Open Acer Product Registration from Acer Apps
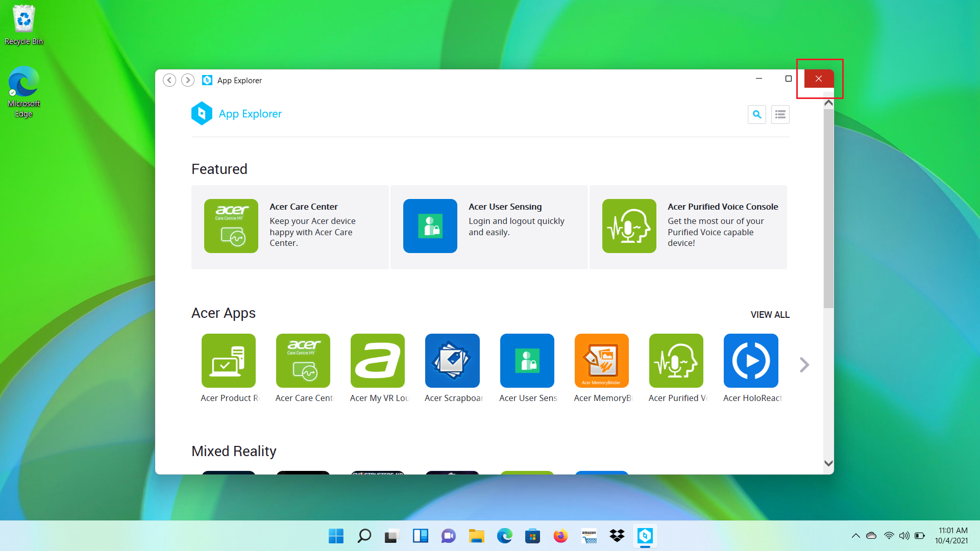The image size is (980, 551). click(x=229, y=361)
